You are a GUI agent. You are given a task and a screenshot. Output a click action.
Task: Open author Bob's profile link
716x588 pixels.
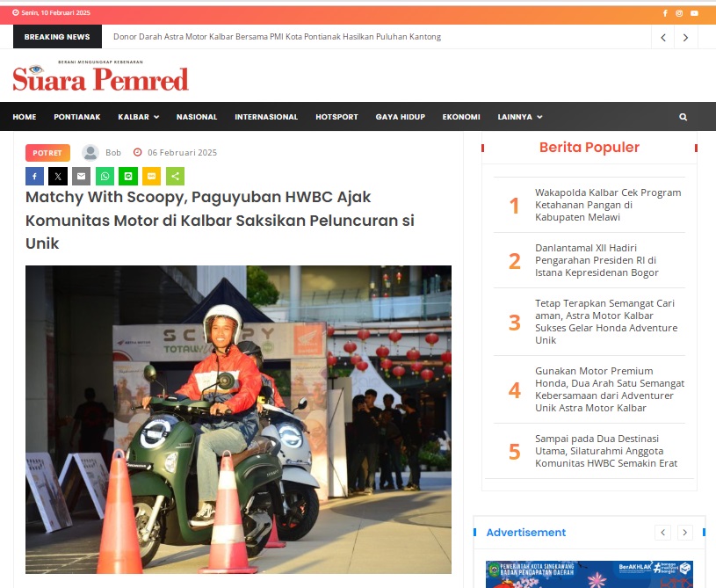pos(113,153)
